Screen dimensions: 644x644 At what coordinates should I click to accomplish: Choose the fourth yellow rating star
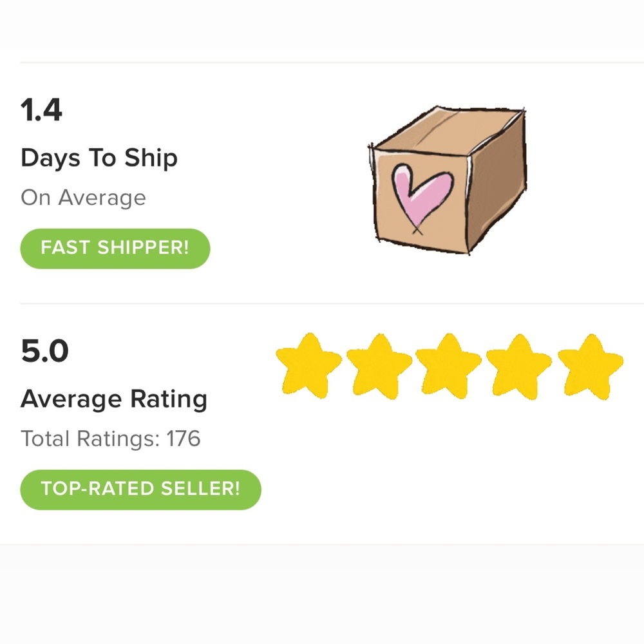coord(518,366)
